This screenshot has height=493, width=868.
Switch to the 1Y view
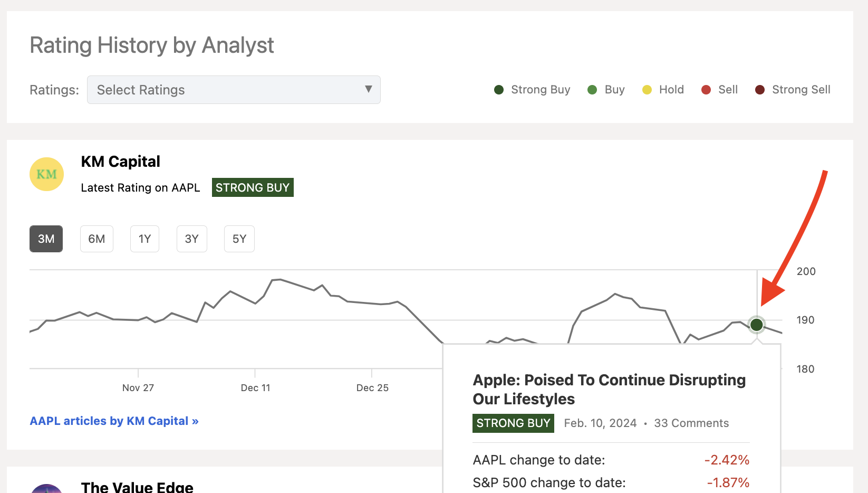pyautogui.click(x=144, y=239)
